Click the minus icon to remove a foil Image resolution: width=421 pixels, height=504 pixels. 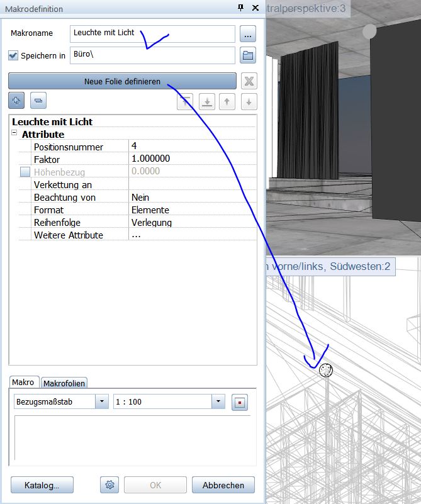(x=38, y=100)
